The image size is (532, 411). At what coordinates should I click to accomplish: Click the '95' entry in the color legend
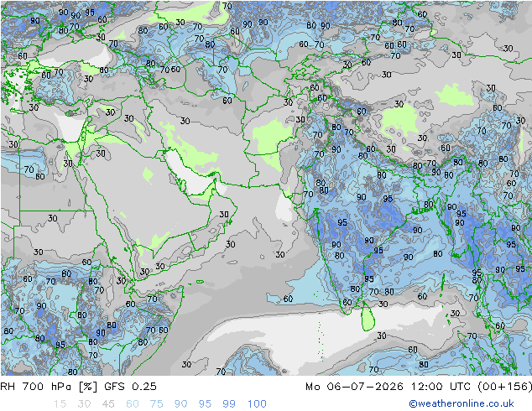205,404
